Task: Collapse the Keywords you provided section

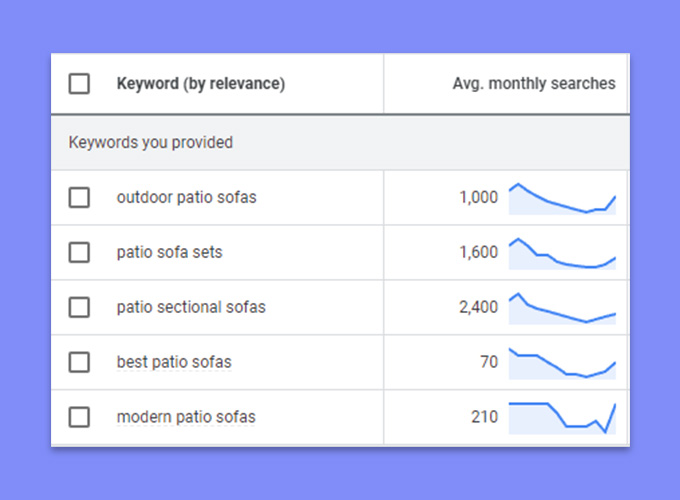Action: pos(150,142)
